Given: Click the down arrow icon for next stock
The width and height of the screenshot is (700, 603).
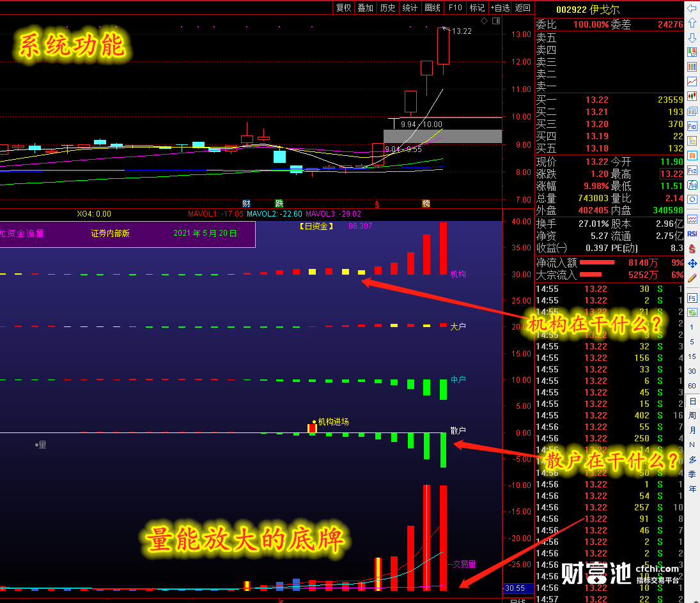Looking at the screenshot, I should point(692,38).
